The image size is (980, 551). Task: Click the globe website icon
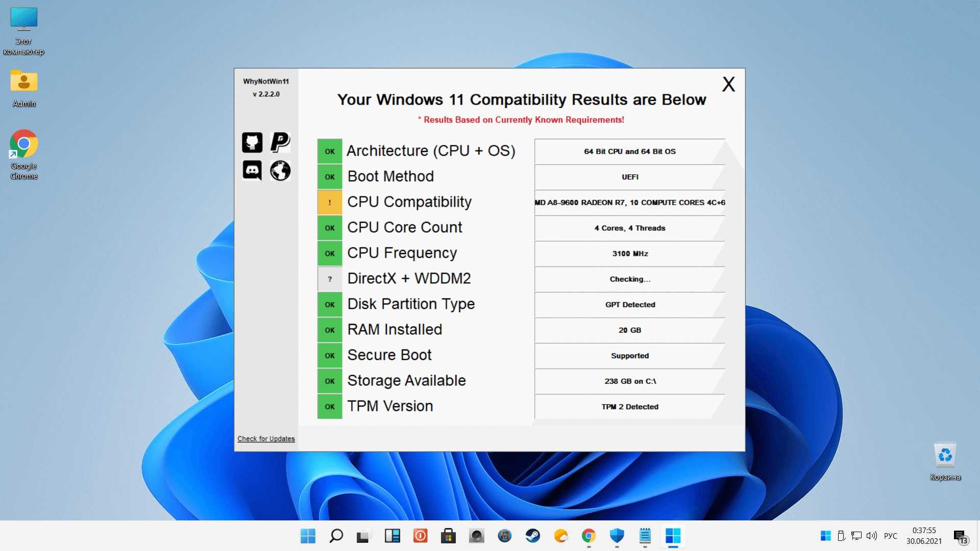tap(280, 170)
